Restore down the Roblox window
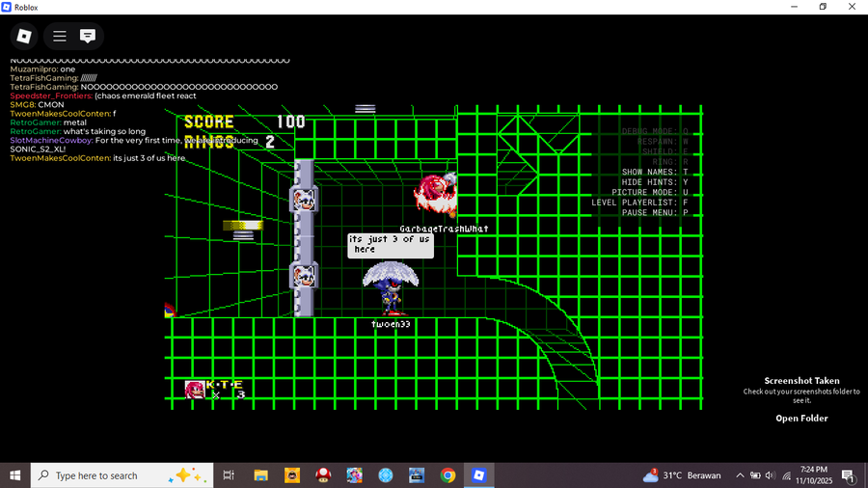868x488 pixels. point(824,7)
